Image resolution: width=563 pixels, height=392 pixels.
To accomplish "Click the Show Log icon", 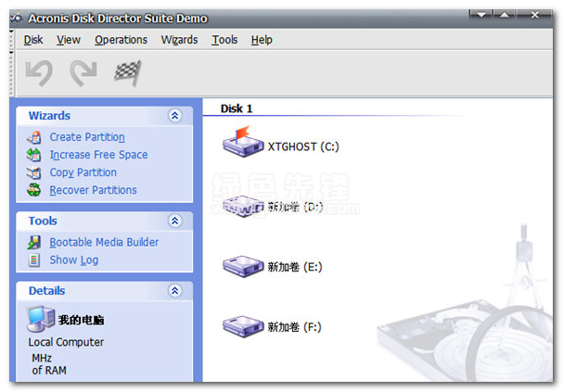I will tap(34, 260).
